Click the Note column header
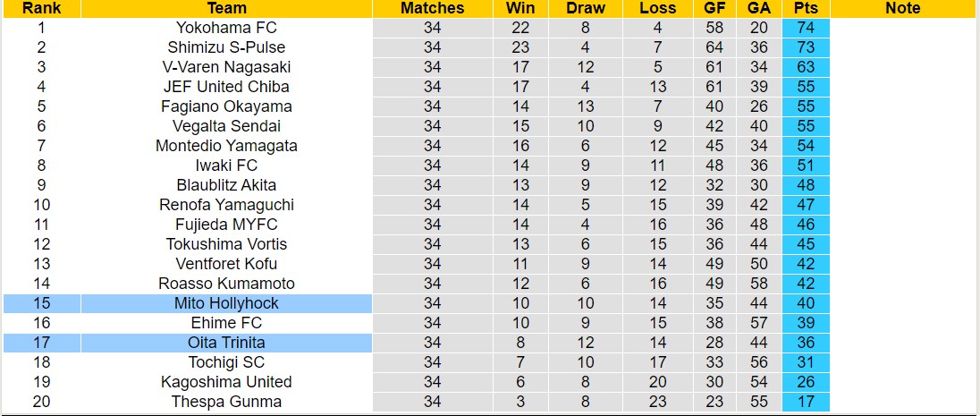Image resolution: width=980 pixels, height=416 pixels. click(x=902, y=8)
